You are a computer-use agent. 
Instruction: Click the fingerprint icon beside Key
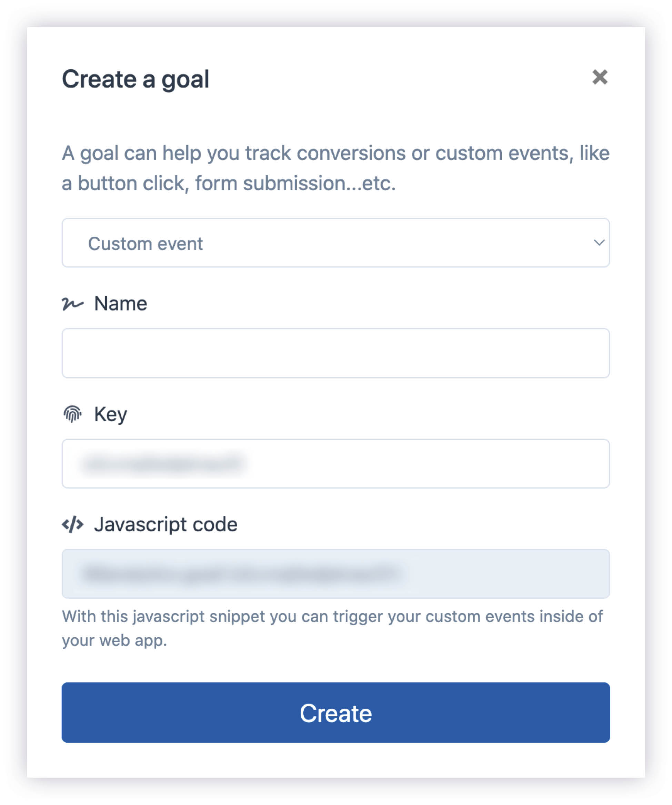(x=72, y=414)
